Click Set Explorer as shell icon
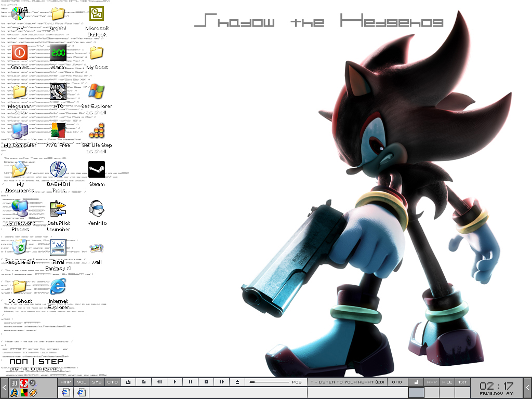 tap(97, 91)
